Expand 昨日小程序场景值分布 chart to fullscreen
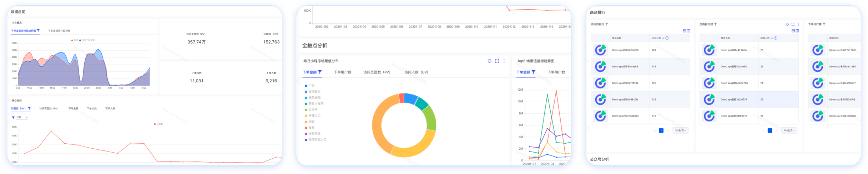Screen dimensions: 868x174 point(497,61)
